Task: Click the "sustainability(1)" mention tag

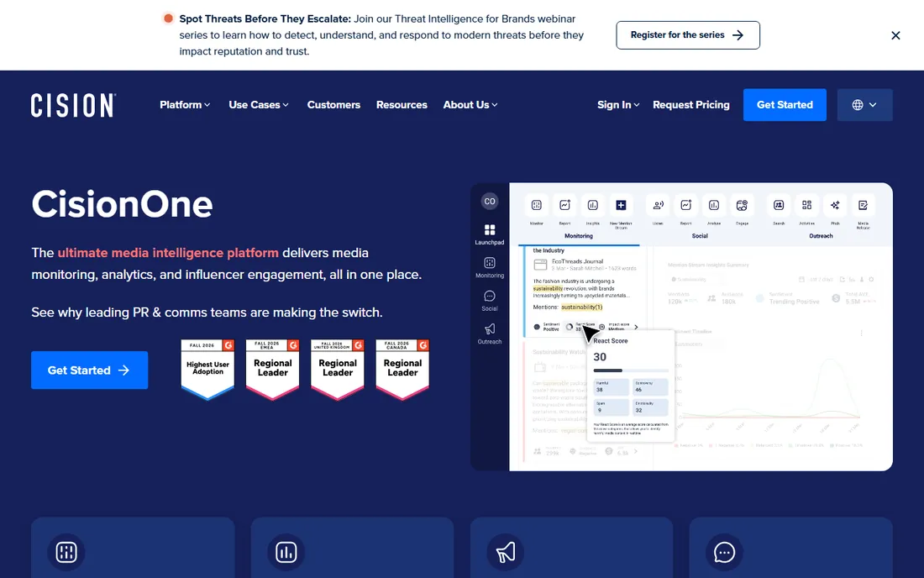Action: click(581, 307)
